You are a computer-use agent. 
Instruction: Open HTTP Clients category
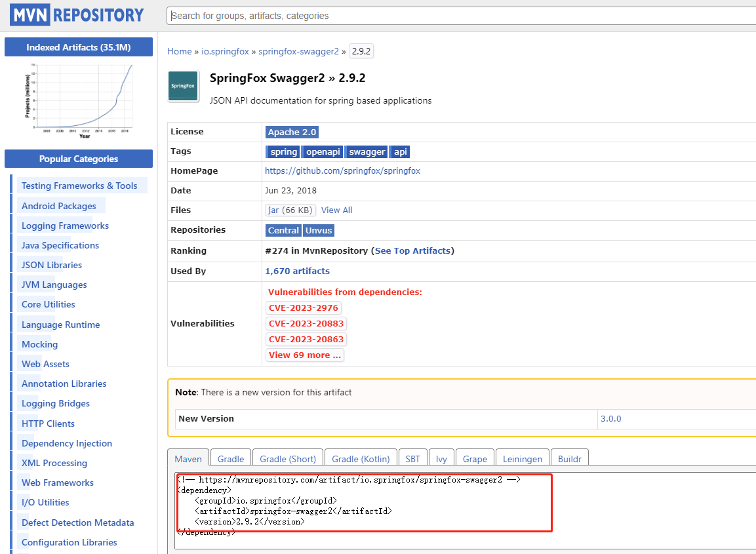click(x=49, y=424)
